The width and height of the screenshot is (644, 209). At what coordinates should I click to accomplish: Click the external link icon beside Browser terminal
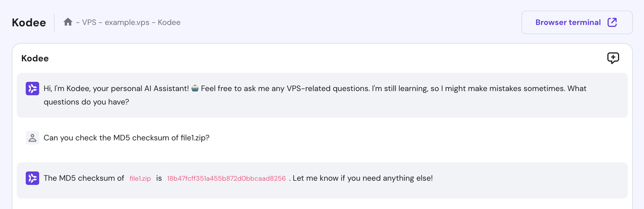click(612, 22)
